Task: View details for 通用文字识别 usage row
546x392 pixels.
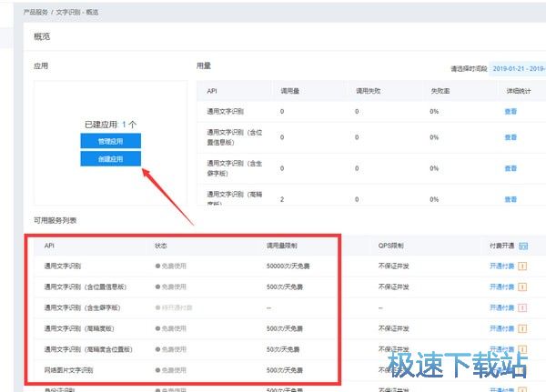Action: click(x=511, y=111)
